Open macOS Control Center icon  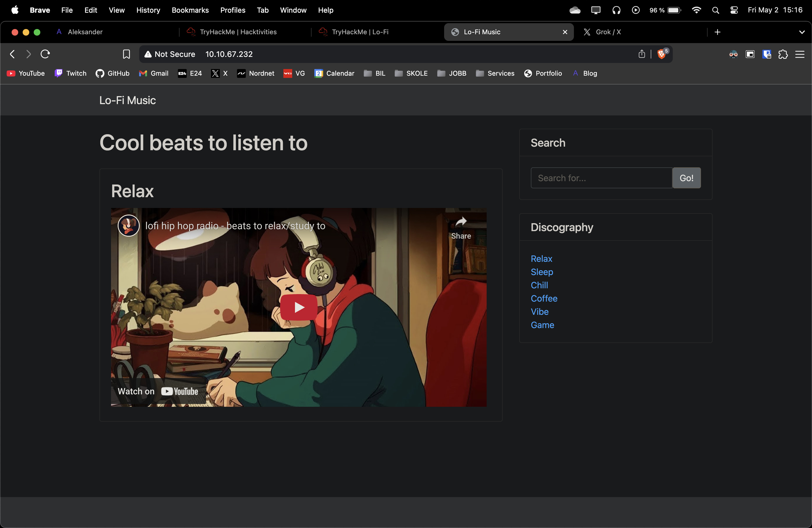tap(734, 10)
